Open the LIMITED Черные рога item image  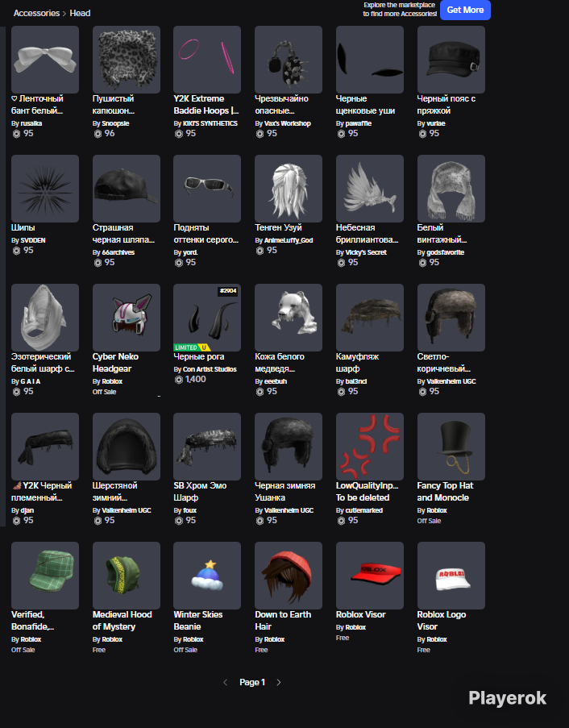[x=207, y=318]
